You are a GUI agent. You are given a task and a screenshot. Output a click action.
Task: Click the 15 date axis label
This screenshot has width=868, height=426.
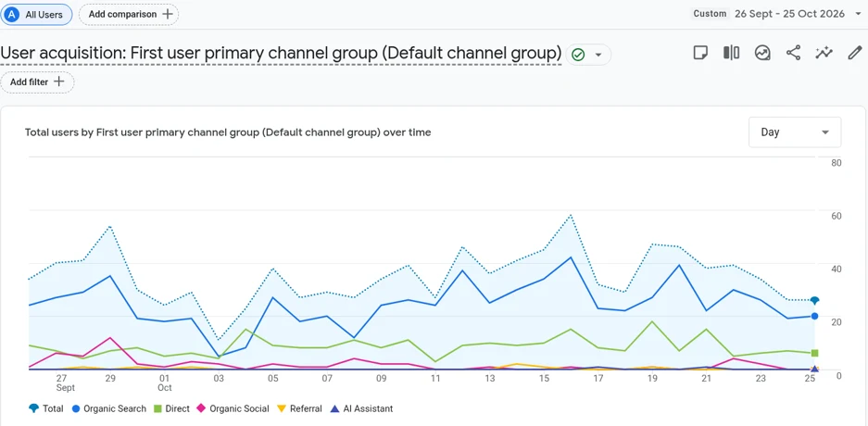[544, 379]
